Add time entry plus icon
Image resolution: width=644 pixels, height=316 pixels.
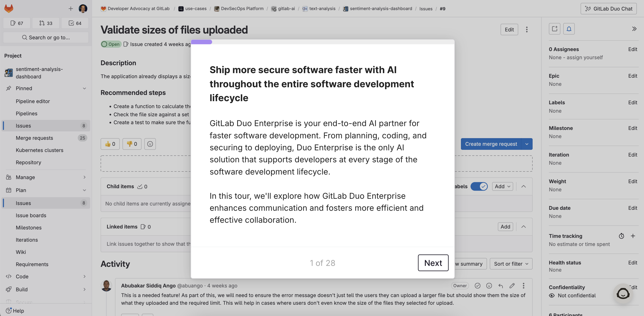(x=633, y=236)
